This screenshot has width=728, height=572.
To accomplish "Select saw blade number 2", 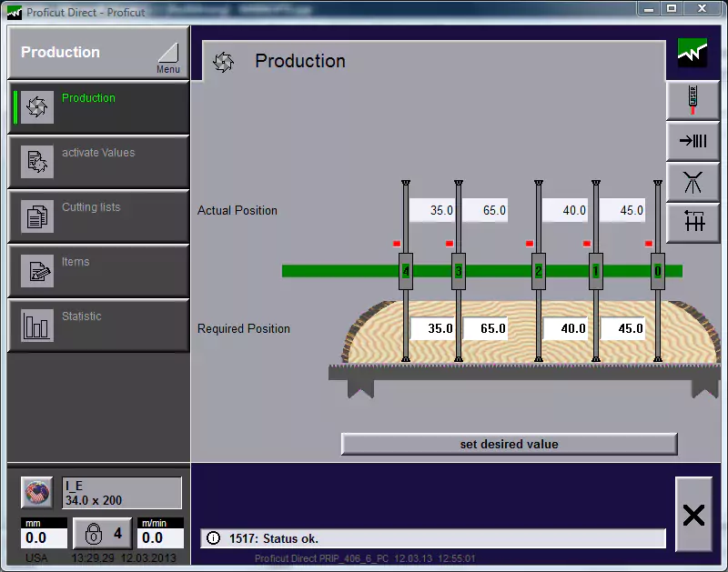I will point(539,271).
